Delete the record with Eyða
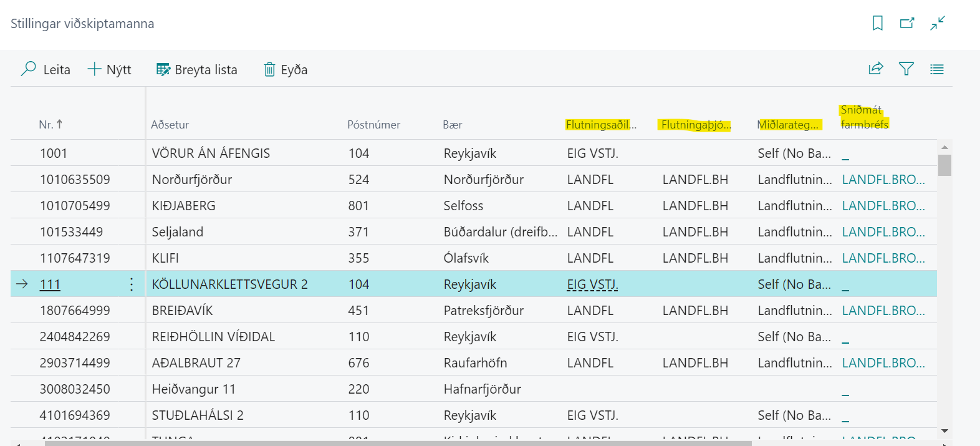Image resolution: width=980 pixels, height=446 pixels. click(286, 69)
